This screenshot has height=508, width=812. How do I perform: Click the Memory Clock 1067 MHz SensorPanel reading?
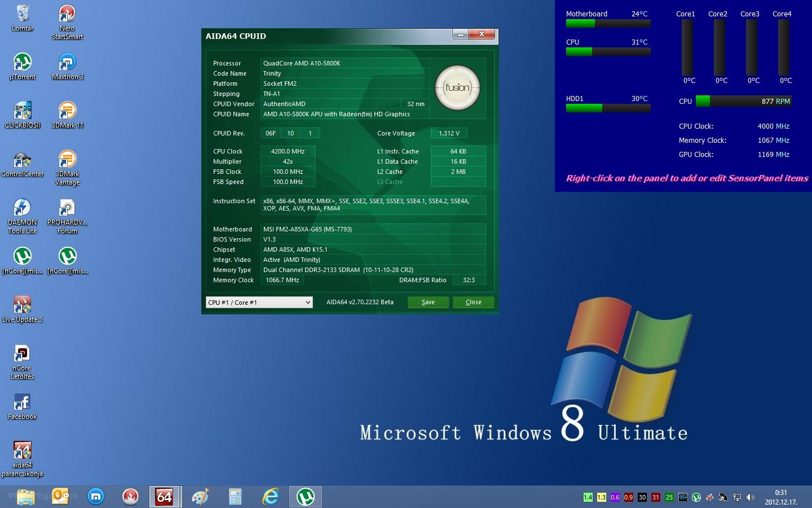coord(773,140)
